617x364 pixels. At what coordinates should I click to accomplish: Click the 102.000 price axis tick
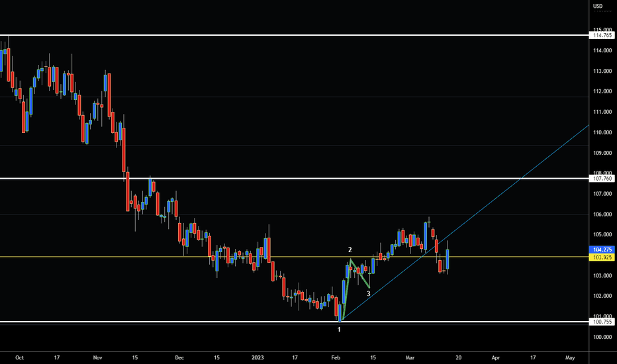(x=602, y=296)
